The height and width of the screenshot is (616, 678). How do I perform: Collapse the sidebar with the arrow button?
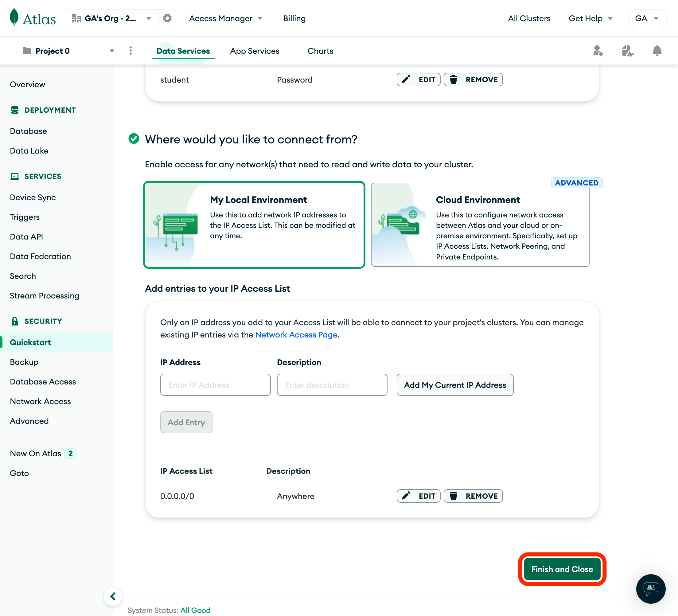pyautogui.click(x=113, y=596)
